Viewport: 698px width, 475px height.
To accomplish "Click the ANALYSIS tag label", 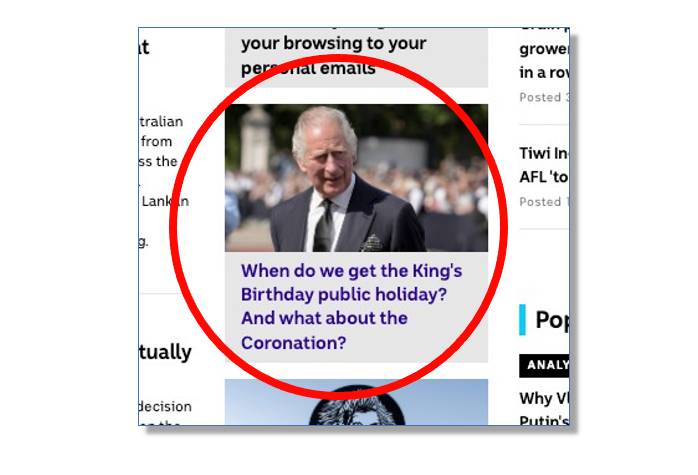I will [544, 365].
